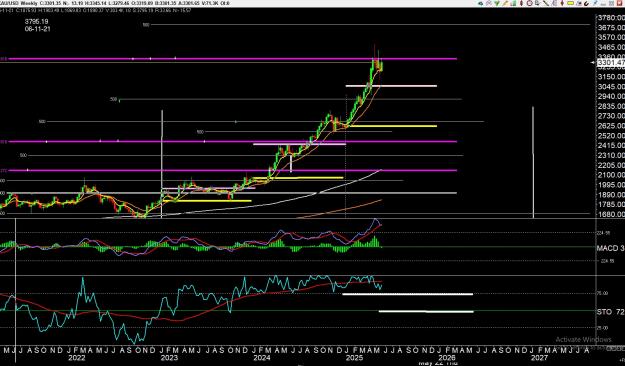
Task: Select the white vertical line near 2027
Action: [533, 162]
